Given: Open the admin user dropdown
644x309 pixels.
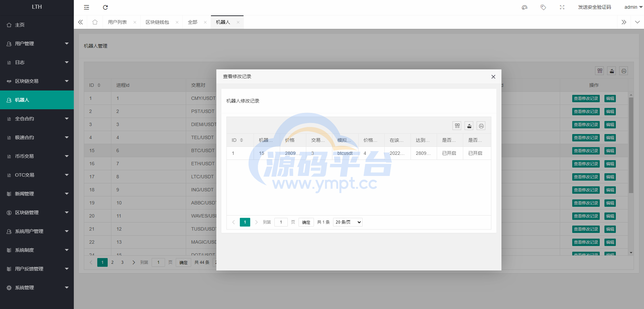Looking at the screenshot, I should tap(633, 7).
